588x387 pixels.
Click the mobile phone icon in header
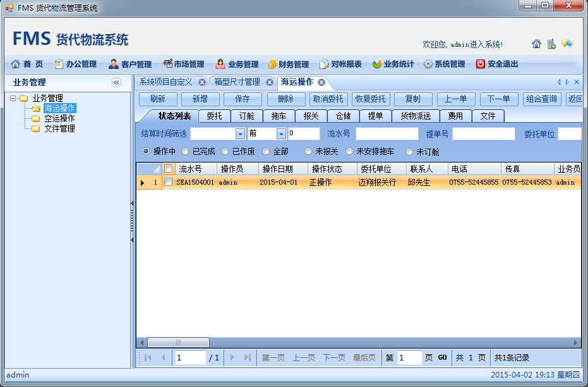click(x=551, y=44)
